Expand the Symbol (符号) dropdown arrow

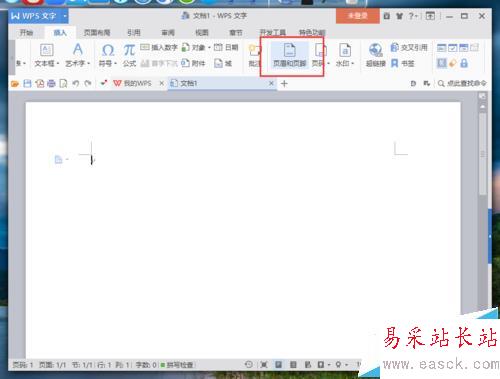(116, 63)
